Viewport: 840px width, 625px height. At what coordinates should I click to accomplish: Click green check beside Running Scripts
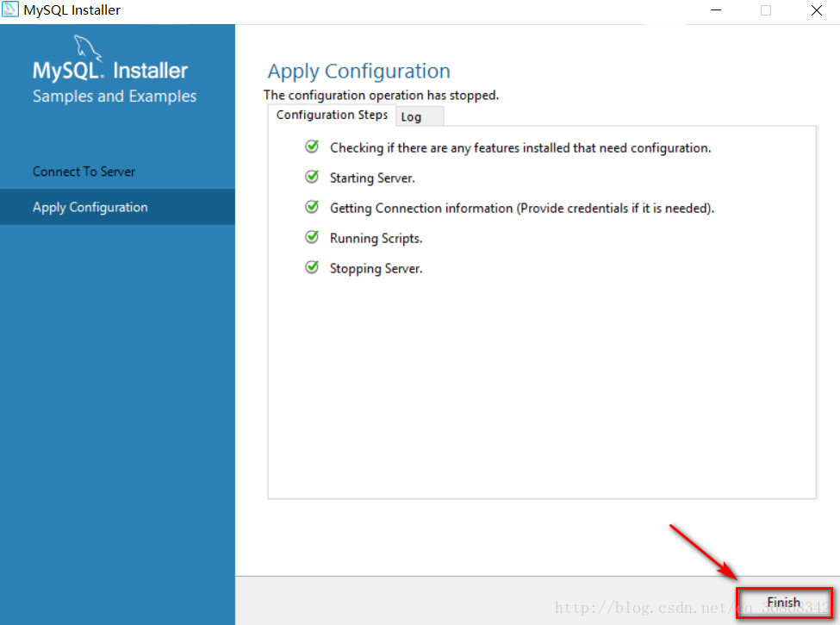tap(312, 237)
